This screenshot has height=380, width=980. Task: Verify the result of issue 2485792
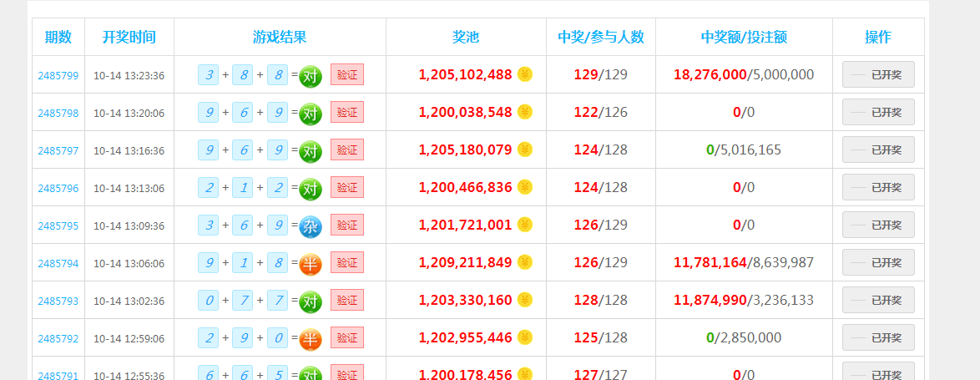click(x=346, y=337)
